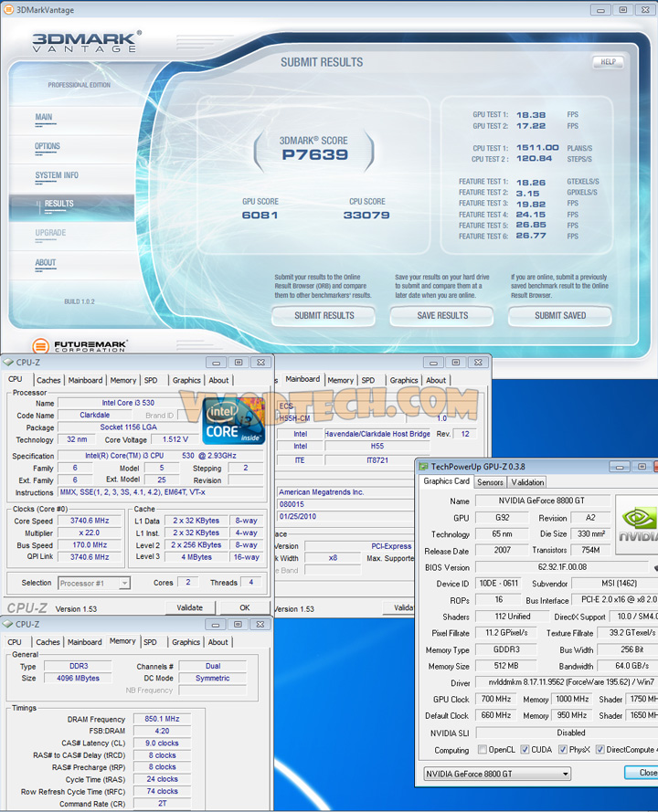Click the Bus Speed value 170.0 MHz
Screen dimensions: 658x812
tap(90, 544)
